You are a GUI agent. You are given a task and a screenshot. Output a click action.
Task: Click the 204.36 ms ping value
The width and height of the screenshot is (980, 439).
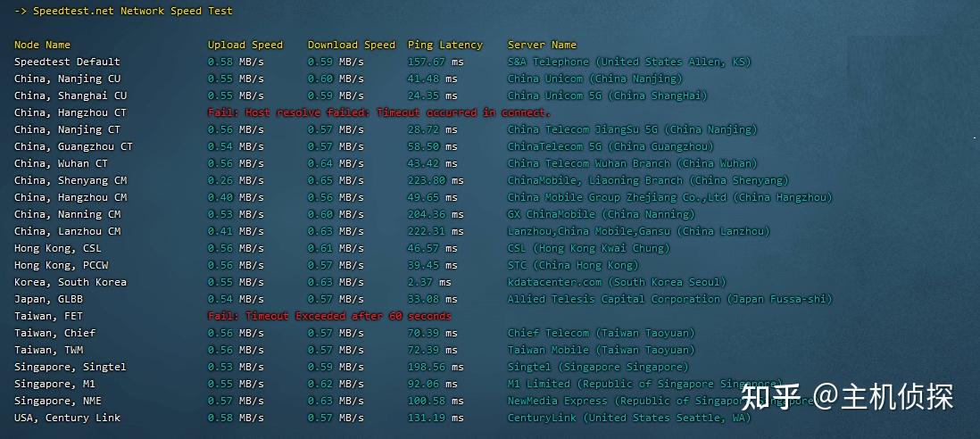436,213
